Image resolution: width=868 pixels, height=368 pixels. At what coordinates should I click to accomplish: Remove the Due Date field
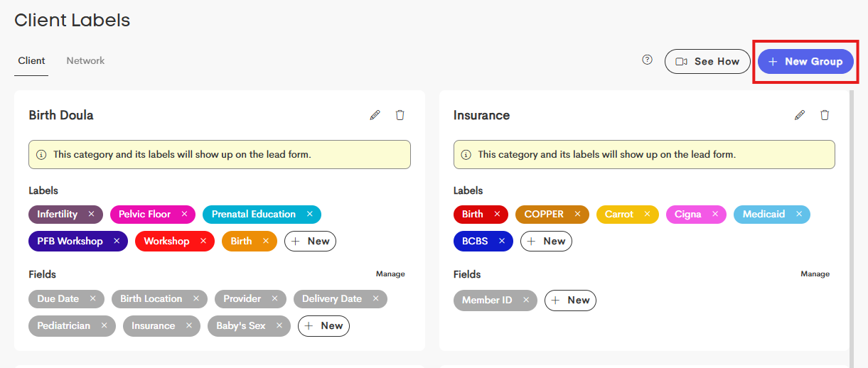(x=92, y=298)
